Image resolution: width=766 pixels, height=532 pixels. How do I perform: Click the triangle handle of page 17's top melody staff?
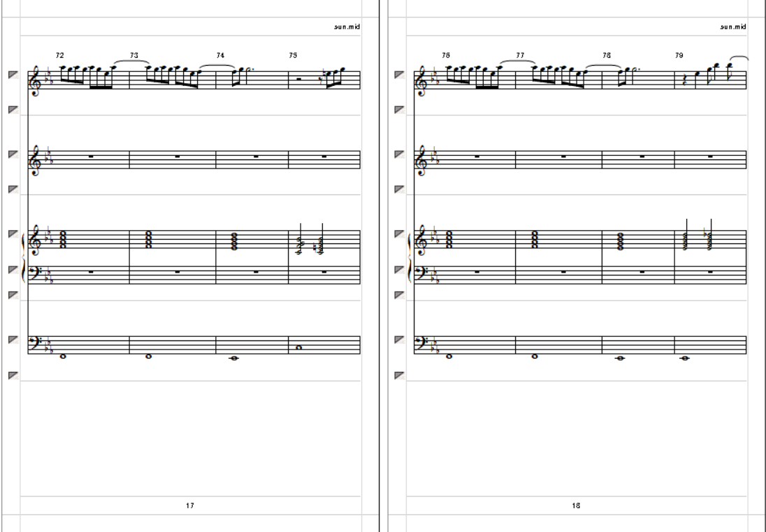(x=14, y=75)
